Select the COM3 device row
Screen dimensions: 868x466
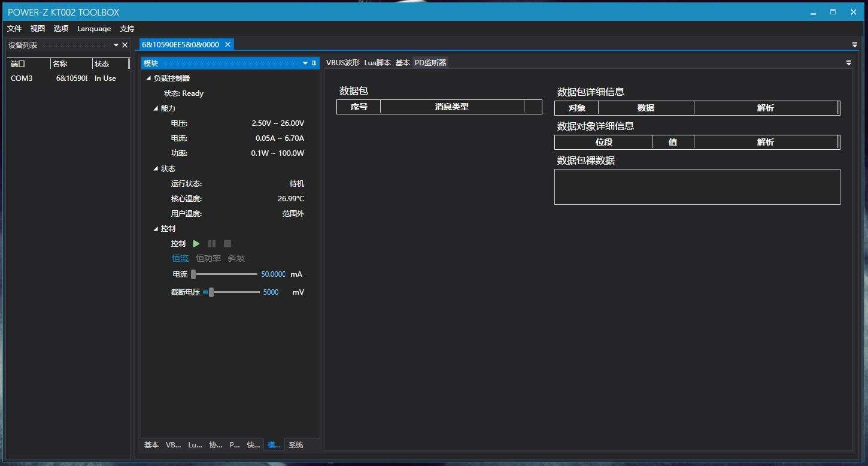[x=69, y=78]
